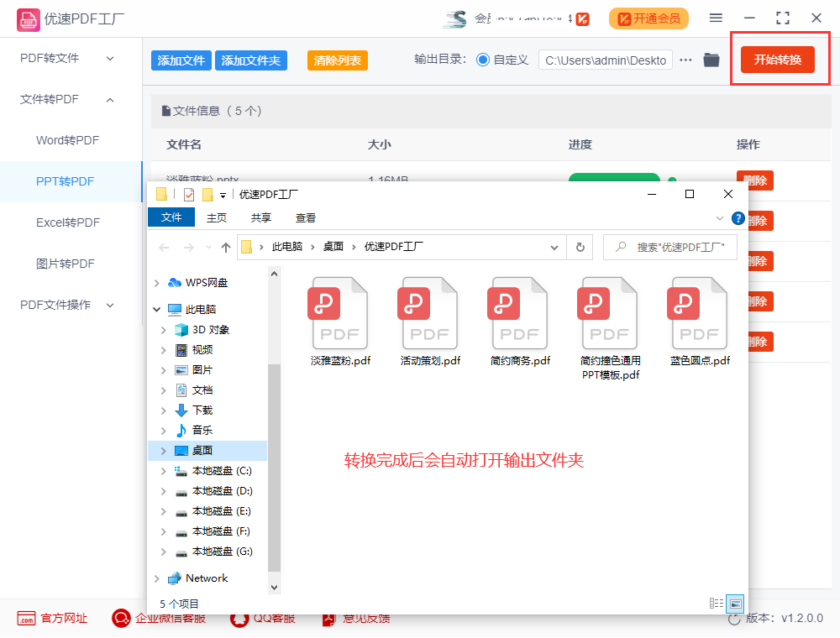Screen dimensions: 840x638
Task: Clear the file list with 清除列表
Action: (x=337, y=60)
